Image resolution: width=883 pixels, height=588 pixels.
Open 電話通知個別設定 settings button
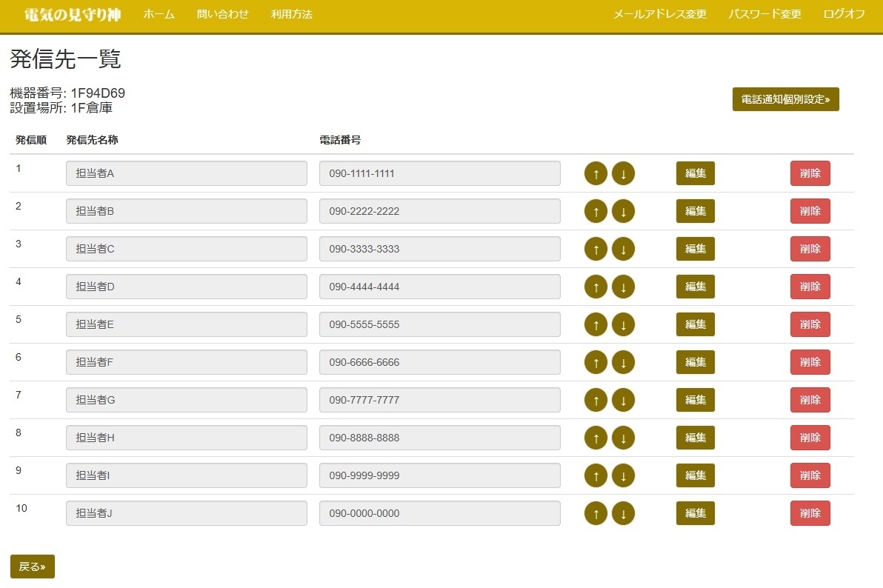tap(785, 99)
